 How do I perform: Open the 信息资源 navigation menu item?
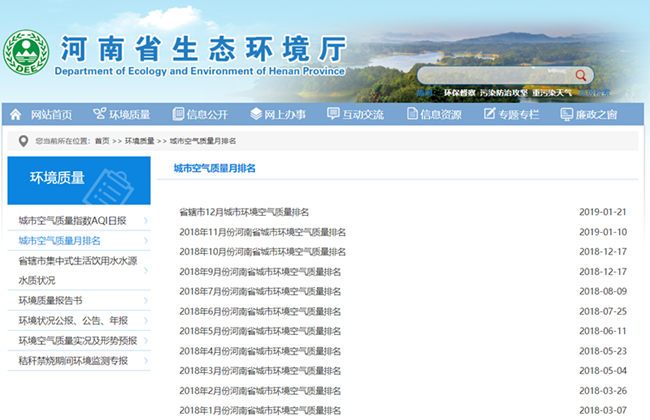[441, 114]
